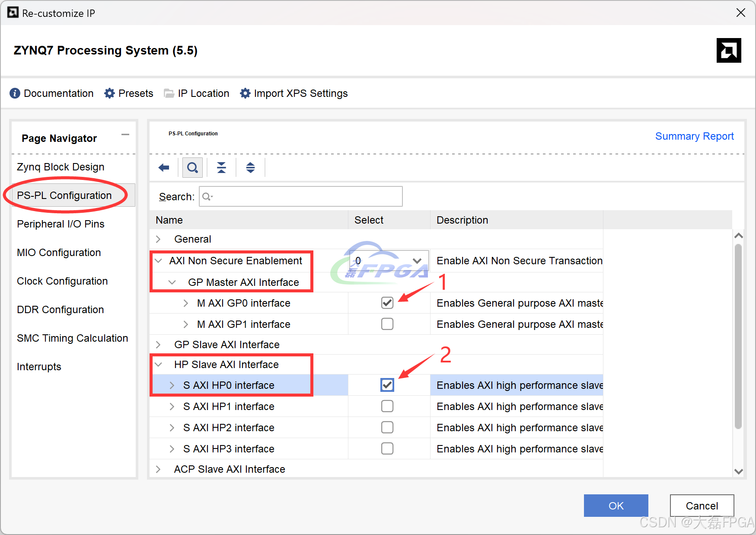Collapse GP Master AXI Interface row
This screenshot has height=535, width=756.
(x=172, y=282)
